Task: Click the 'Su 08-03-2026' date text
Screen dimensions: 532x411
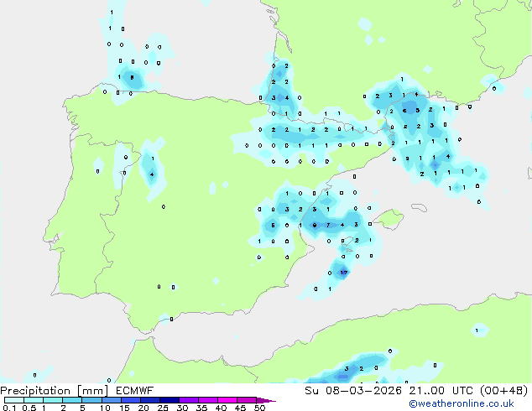Action: tap(353, 391)
